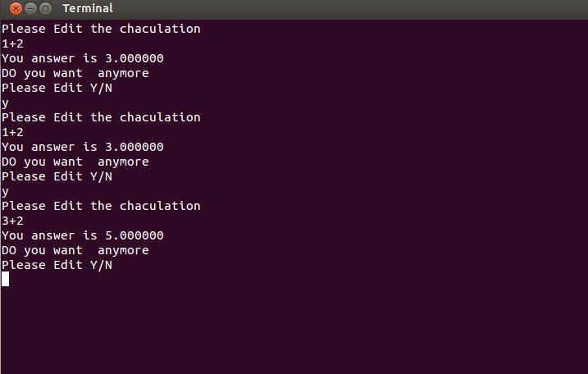Click the second typed "y" response

point(5,192)
